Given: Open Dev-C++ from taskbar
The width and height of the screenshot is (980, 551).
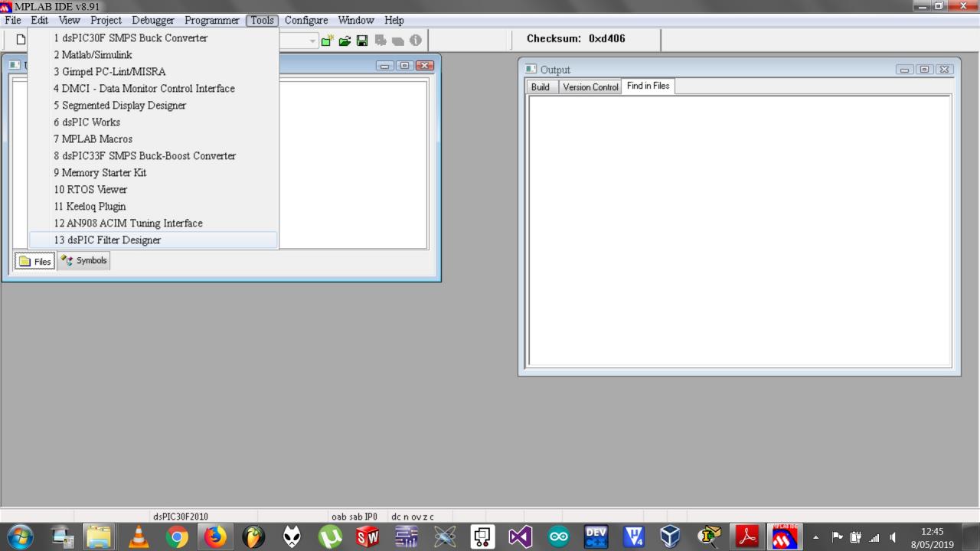Looking at the screenshot, I should pos(596,537).
